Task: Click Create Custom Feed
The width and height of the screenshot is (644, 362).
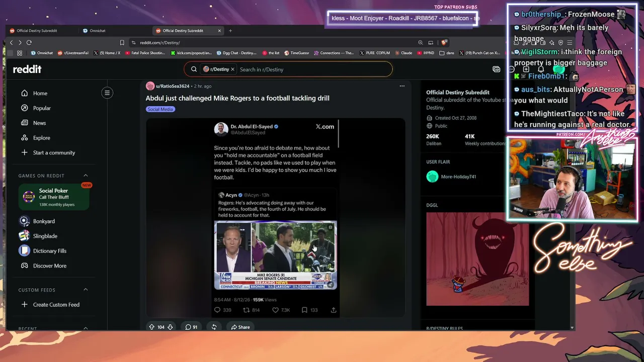Action: 56,305
